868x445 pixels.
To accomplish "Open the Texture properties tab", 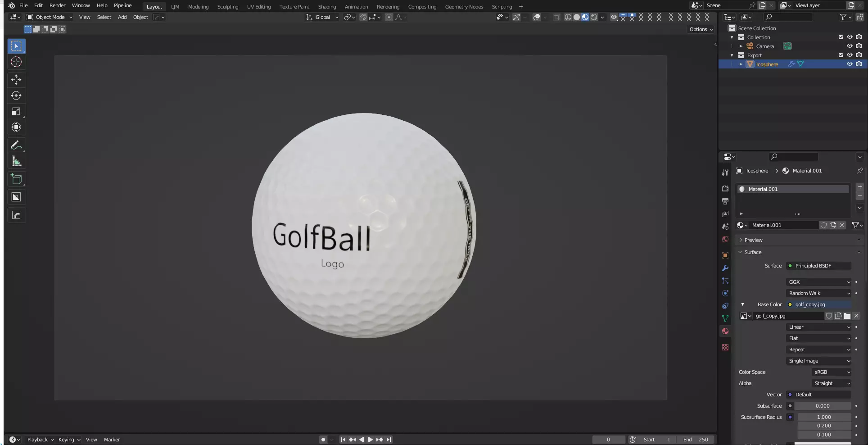I will [725, 347].
